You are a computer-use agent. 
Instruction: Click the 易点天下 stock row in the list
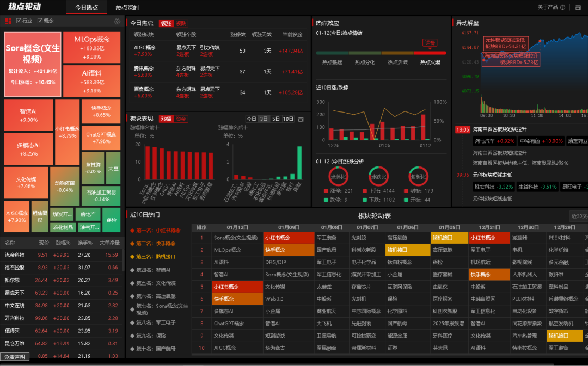click(x=62, y=293)
